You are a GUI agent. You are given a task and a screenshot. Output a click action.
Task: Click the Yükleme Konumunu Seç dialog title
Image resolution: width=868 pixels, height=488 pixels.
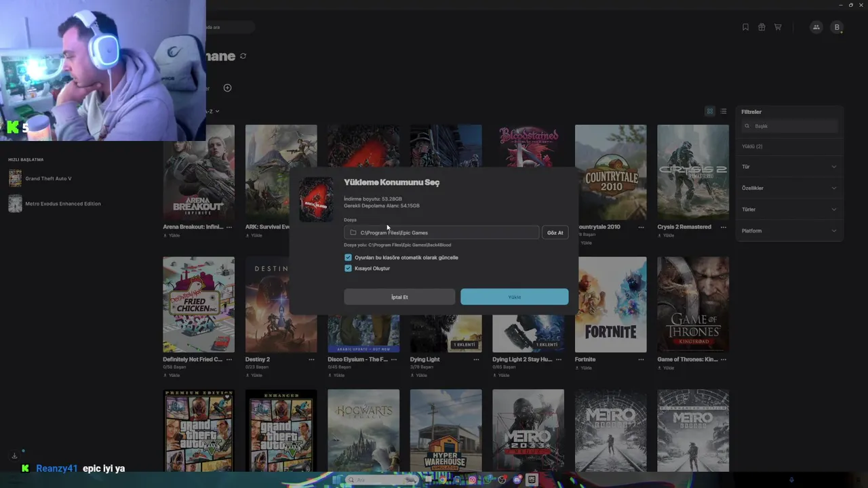392,182
